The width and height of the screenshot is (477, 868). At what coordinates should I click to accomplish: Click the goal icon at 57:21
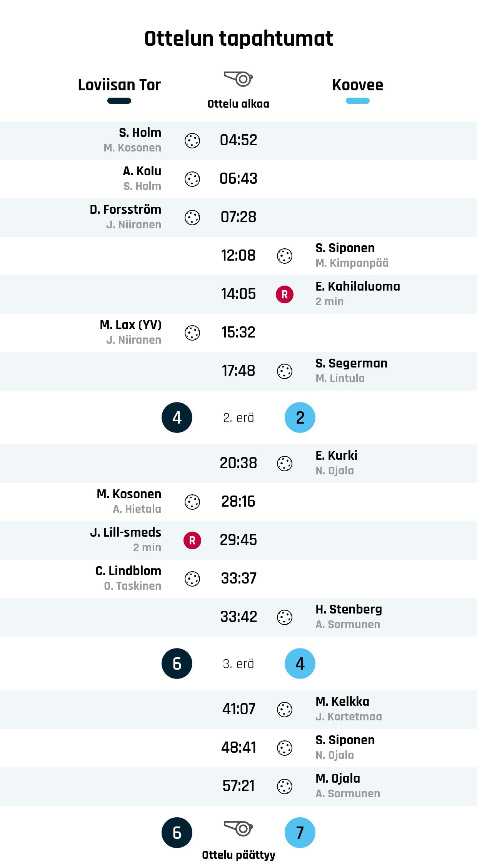click(x=285, y=787)
